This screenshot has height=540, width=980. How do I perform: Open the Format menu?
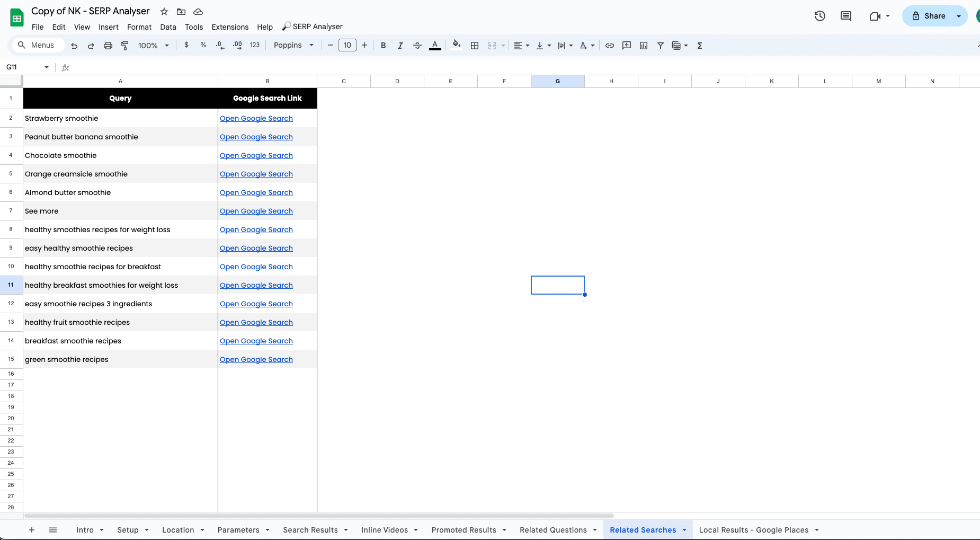pos(139,27)
